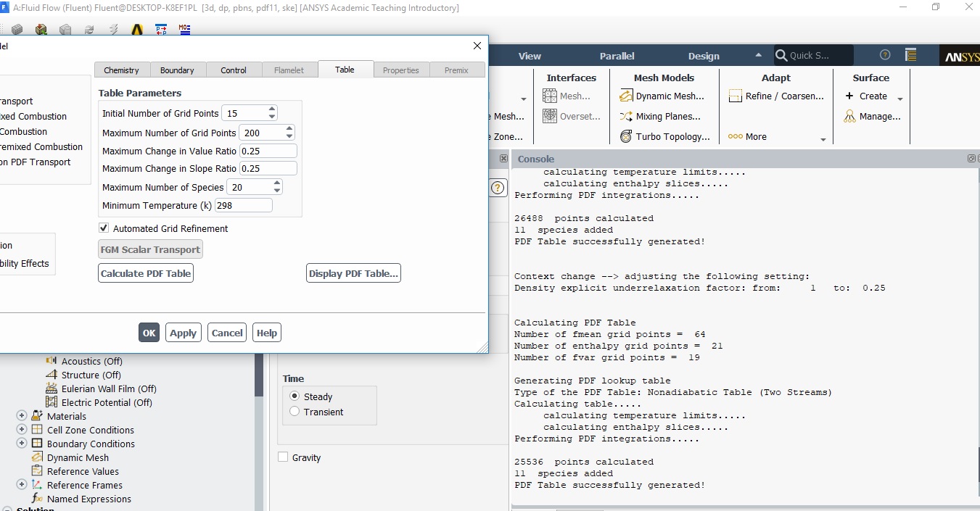Open Mesh interfaces in Interfaces group
Screen dimensions: 980x511
[x=567, y=96]
